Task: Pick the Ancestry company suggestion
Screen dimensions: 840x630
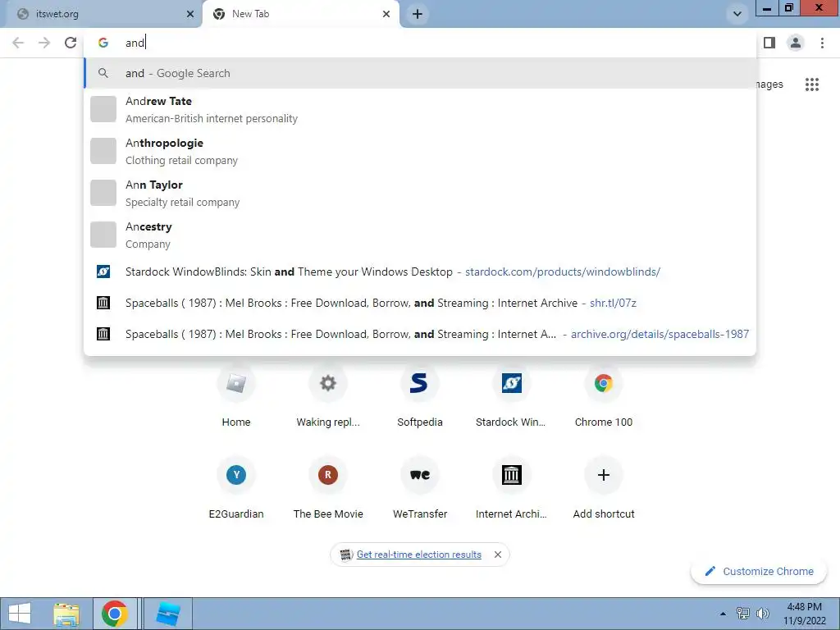Action: pos(420,235)
